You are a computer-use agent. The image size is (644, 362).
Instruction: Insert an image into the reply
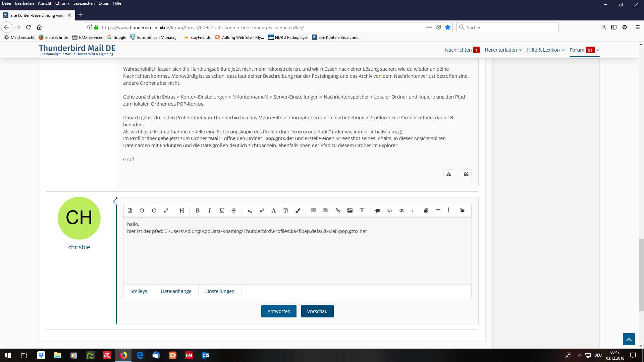350,210
